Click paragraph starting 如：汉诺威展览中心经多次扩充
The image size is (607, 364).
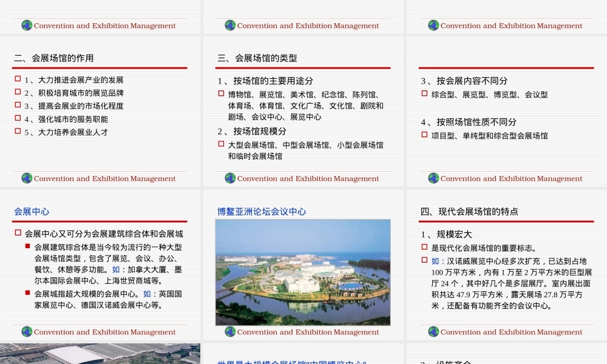coord(512,283)
